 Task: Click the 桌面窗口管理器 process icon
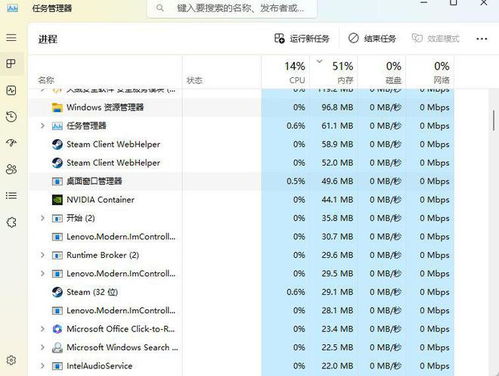(57, 181)
